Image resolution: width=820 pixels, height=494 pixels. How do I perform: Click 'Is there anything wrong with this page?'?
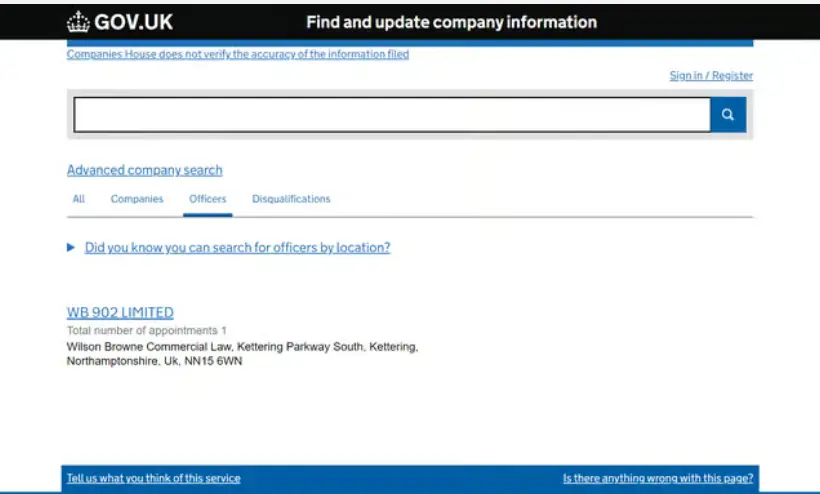click(658, 478)
